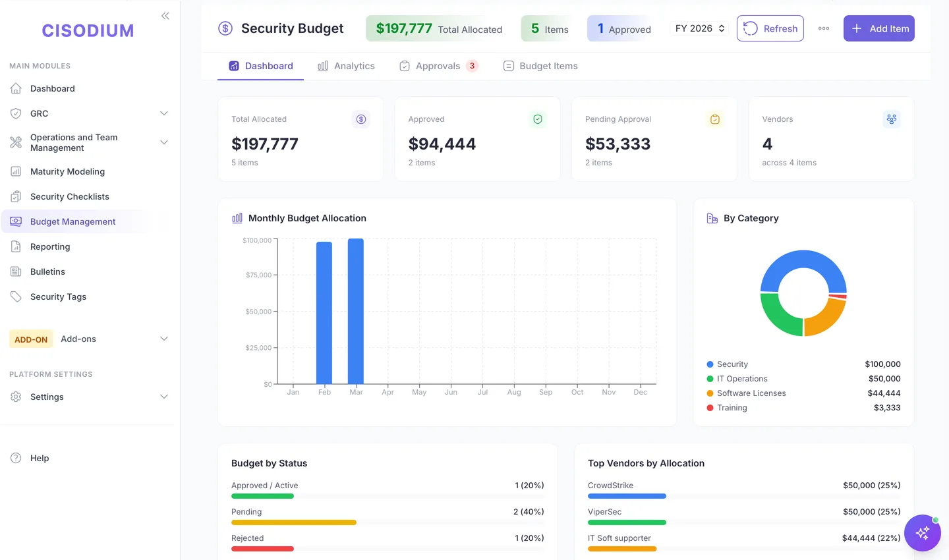Click the Security Budget dollar header icon
Screen dimensions: 949x560
(225, 28)
